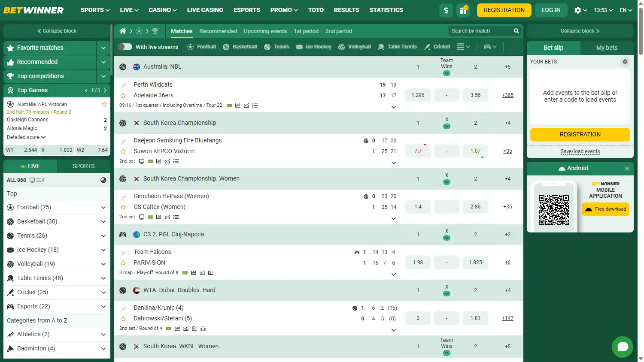Click the search magnifier icon
Image resolution: width=644 pixels, height=362 pixels.
click(x=516, y=31)
